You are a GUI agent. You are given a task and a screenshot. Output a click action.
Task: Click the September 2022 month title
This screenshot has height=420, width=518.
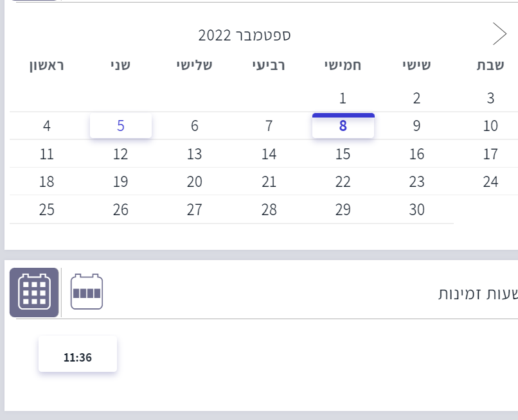click(244, 35)
